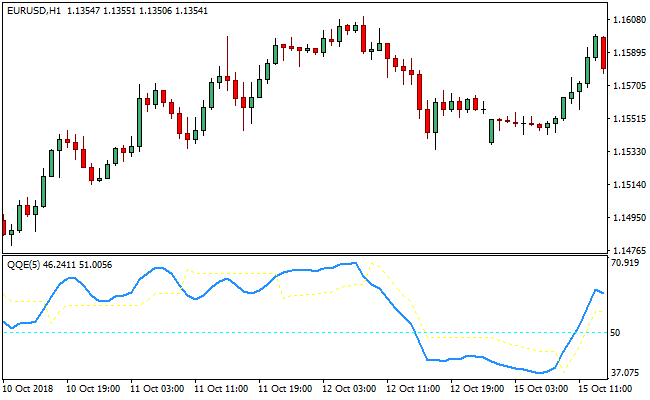The height and width of the screenshot is (400, 650).
Task: Click the 10 Oct 19:00 time label
Action: [x=93, y=389]
